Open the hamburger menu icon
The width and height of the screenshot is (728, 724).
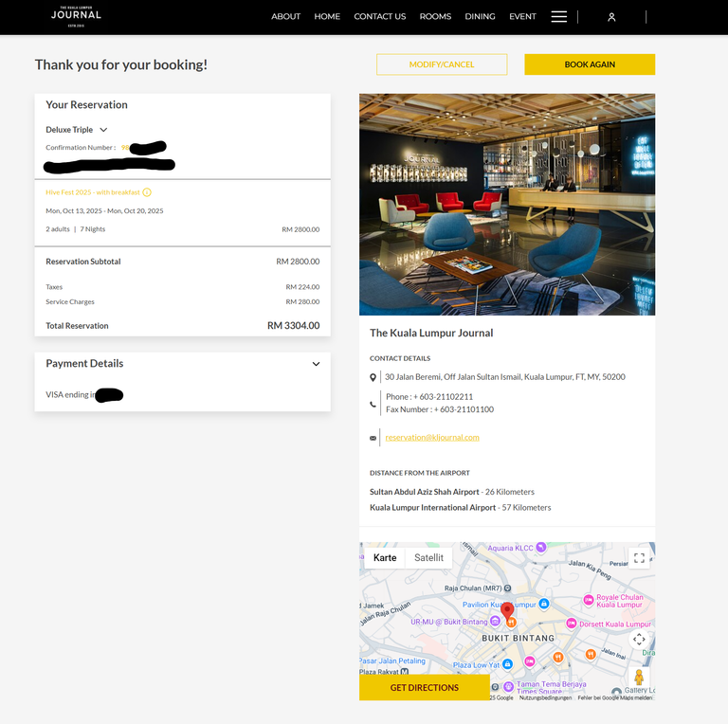click(x=558, y=17)
